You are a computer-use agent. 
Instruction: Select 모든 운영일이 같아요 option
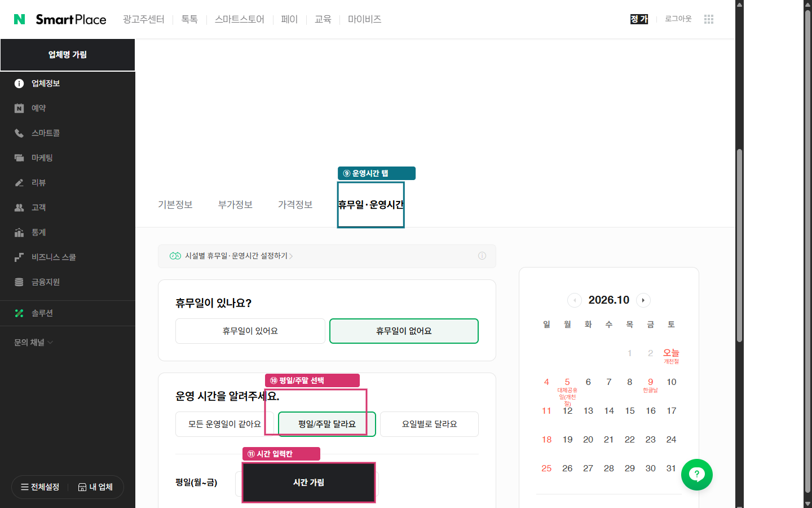coord(224,424)
